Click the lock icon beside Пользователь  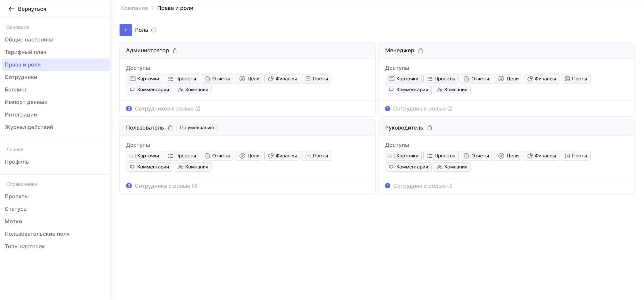pyautogui.click(x=170, y=128)
